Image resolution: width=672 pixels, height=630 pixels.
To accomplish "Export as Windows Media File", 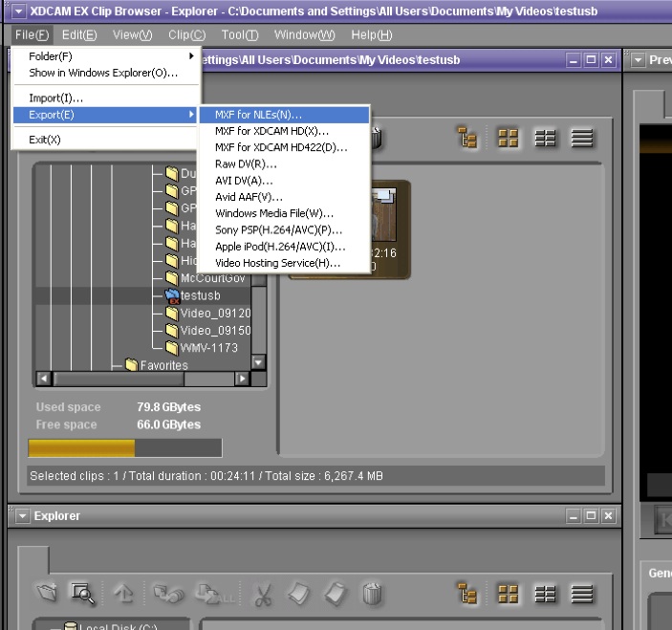I will pyautogui.click(x=284, y=213).
